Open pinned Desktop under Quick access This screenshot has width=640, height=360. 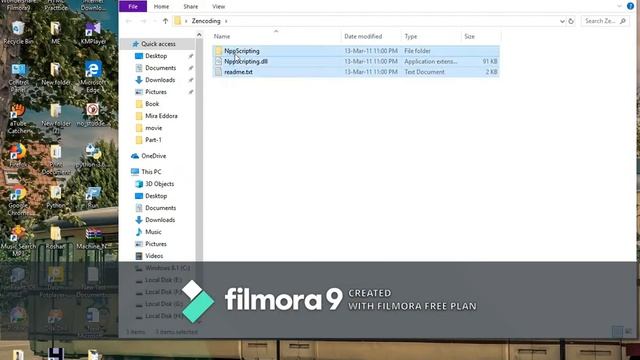[x=156, y=56]
